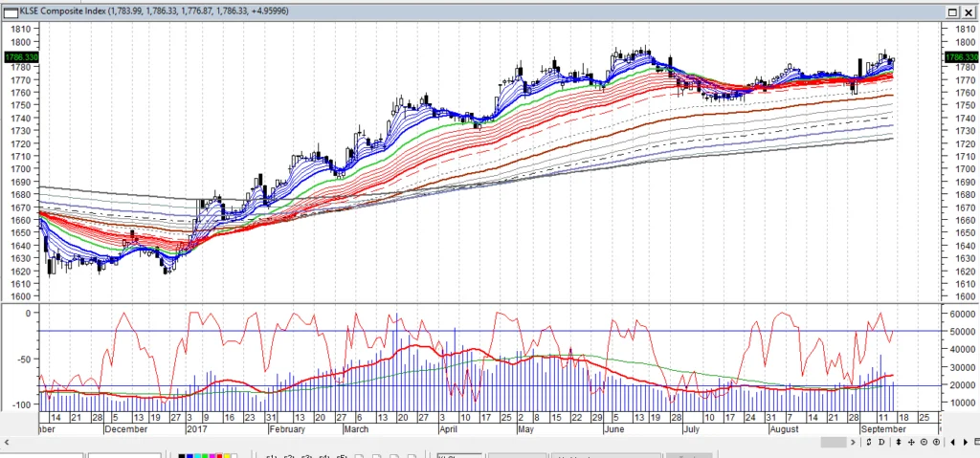Click the -50 oscillator axis label
This screenshot has height=458, width=980.
click(x=23, y=360)
